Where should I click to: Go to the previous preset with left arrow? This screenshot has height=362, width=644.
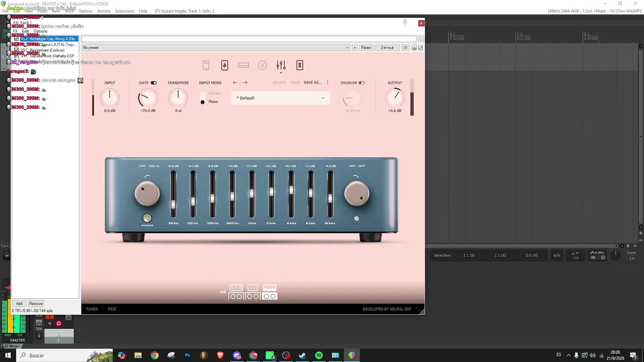coord(235,82)
